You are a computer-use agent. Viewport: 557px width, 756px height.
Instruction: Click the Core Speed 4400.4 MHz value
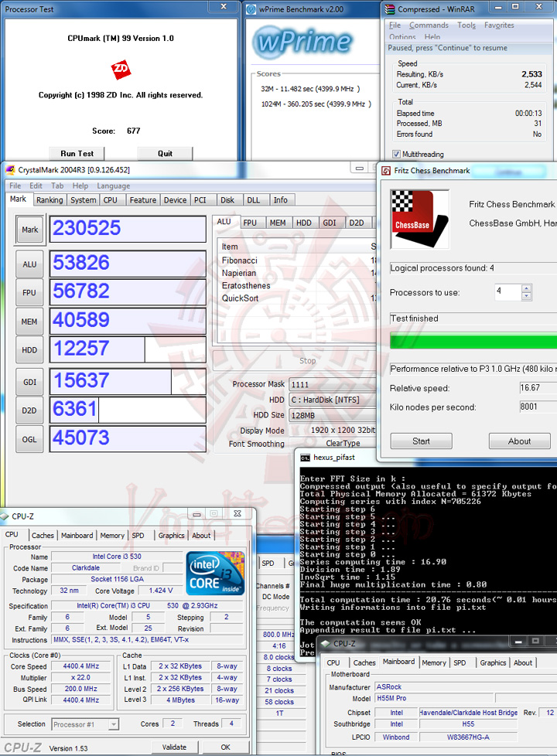(x=81, y=666)
